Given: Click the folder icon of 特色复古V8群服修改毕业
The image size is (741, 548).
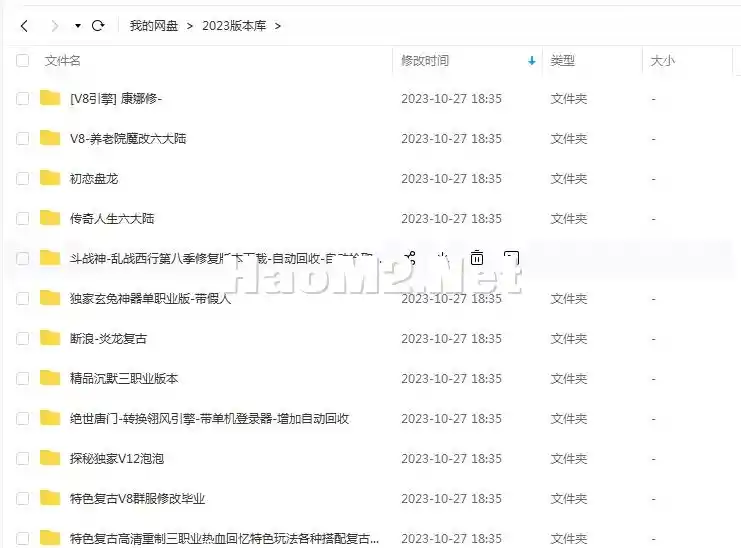Looking at the screenshot, I should (50, 498).
